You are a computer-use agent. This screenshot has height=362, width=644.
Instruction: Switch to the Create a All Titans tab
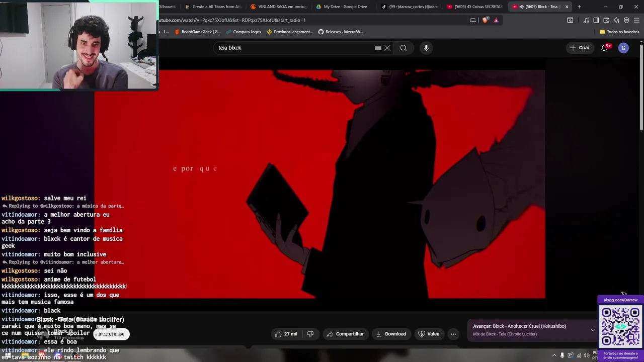(213, 7)
